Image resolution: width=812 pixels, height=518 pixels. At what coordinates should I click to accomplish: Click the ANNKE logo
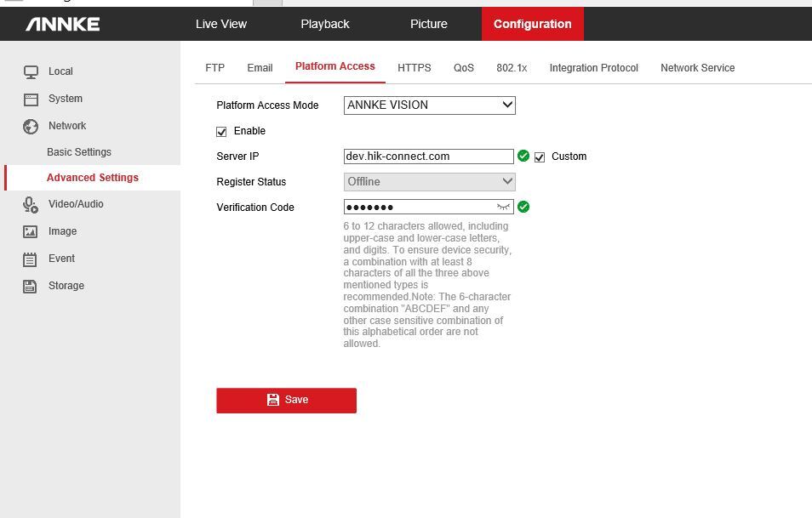[x=63, y=24]
